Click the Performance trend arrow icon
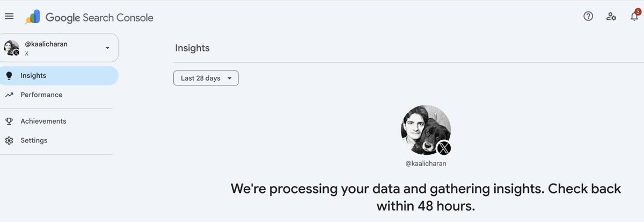 point(9,95)
